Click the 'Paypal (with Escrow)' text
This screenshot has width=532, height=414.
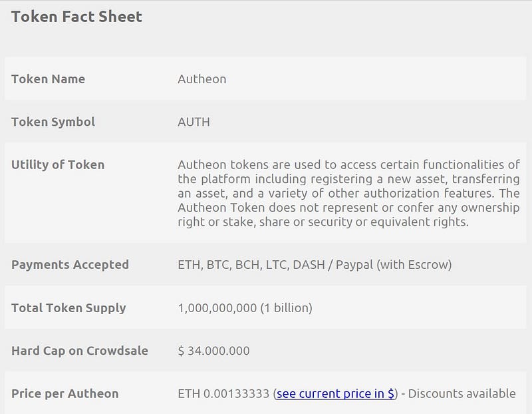pyautogui.click(x=394, y=264)
